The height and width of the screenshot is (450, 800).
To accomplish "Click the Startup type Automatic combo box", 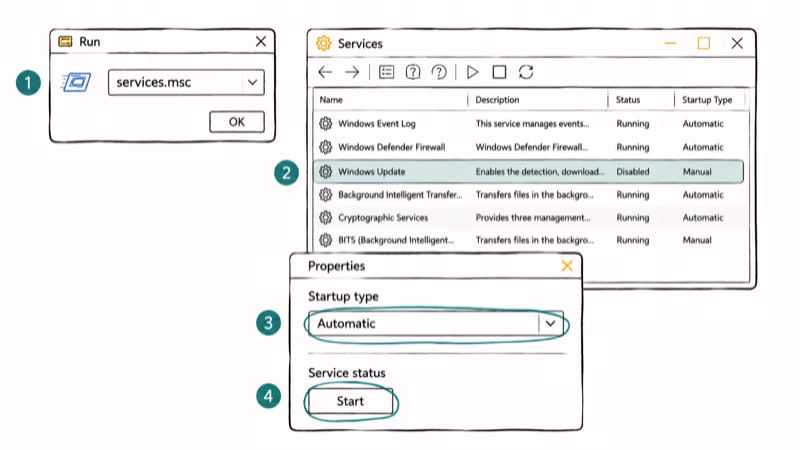I will tap(436, 323).
